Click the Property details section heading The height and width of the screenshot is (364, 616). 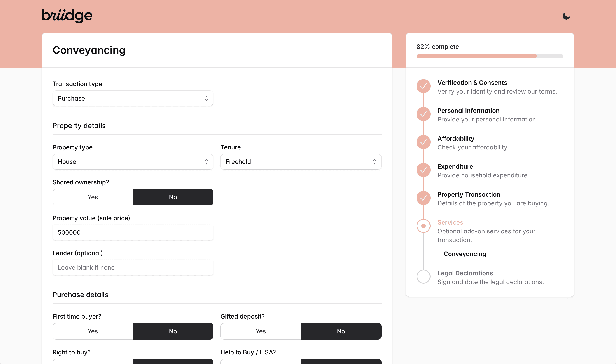pyautogui.click(x=79, y=126)
